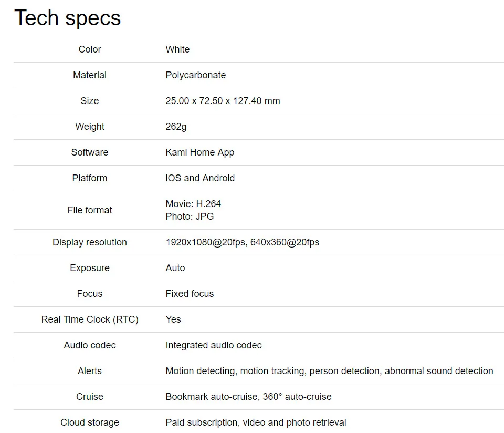Click the Integrated audio codec text
504x433 pixels.
[214, 345]
